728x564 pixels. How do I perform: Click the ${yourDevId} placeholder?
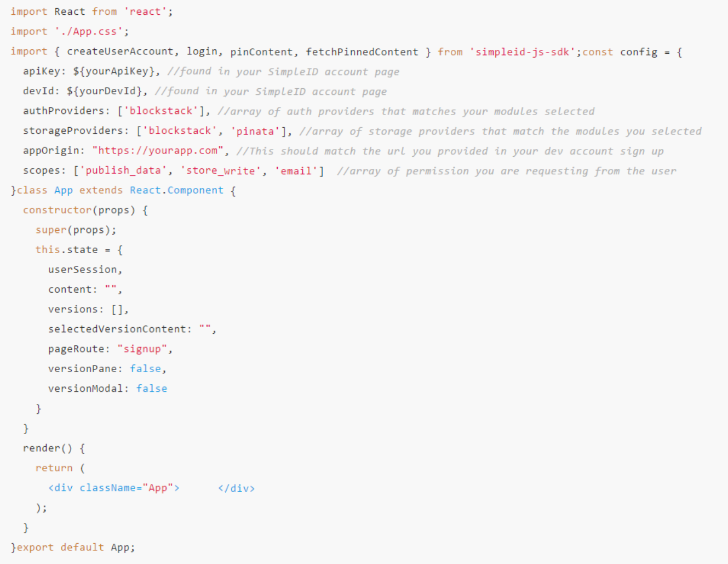107,91
